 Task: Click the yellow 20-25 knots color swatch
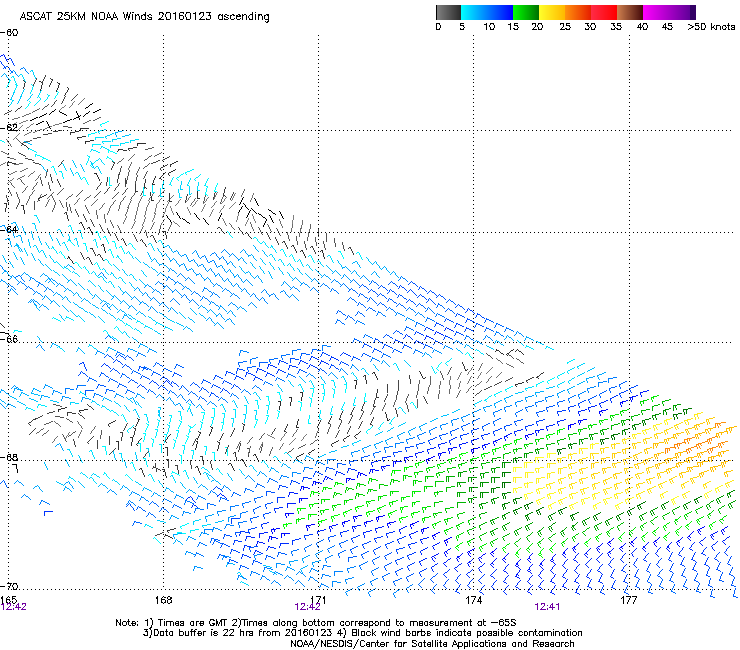coord(552,12)
